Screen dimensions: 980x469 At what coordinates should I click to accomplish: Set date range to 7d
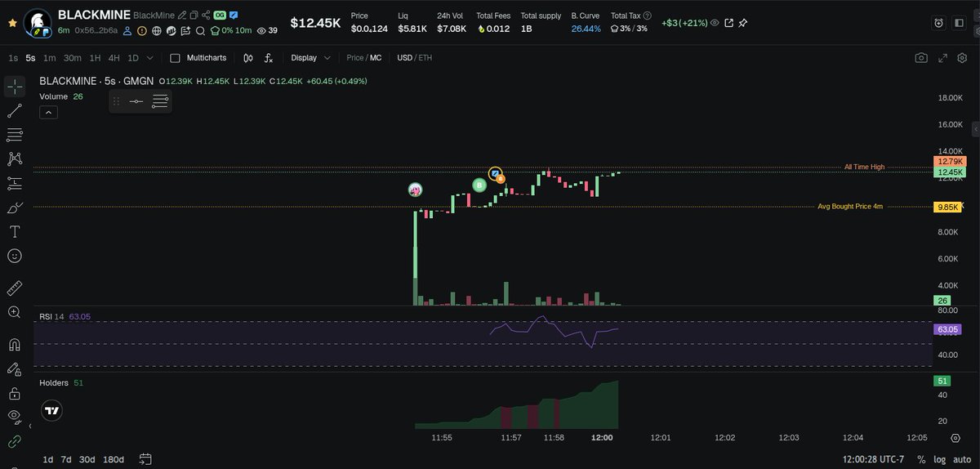pyautogui.click(x=66, y=459)
